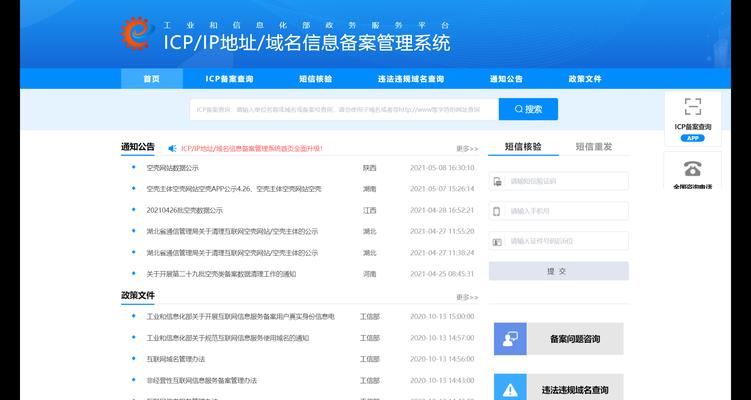This screenshot has height=400, width=751.
Task: Focus the 请输入手机号 input
Action: (558, 211)
